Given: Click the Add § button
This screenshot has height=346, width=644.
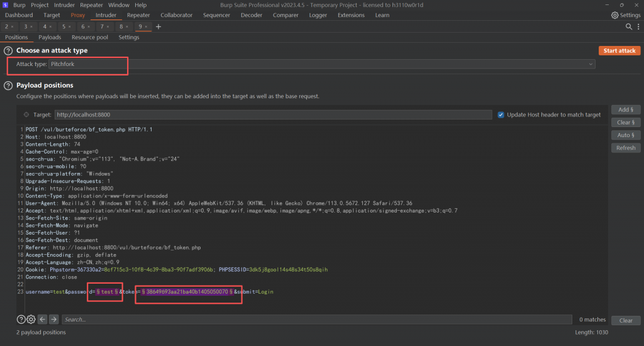Looking at the screenshot, I should pos(625,109).
